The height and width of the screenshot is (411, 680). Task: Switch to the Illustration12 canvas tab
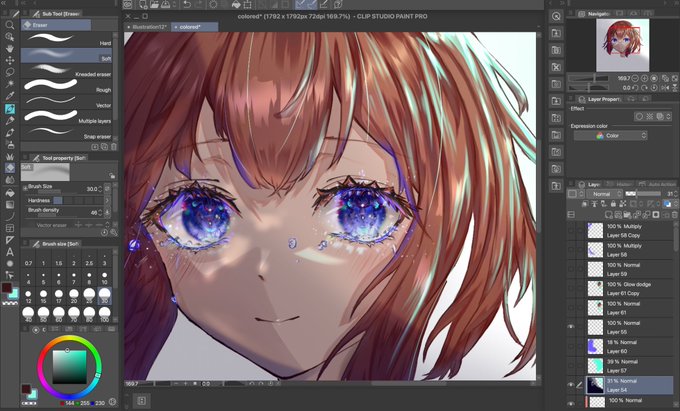[x=147, y=27]
